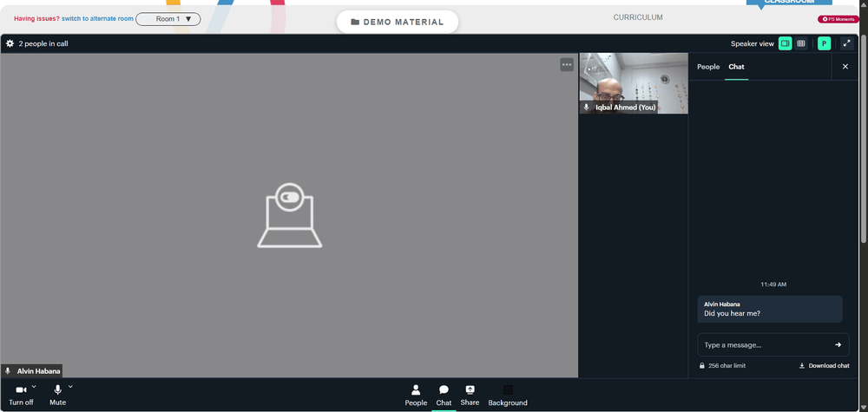Click the Speaker view label

[x=753, y=43]
